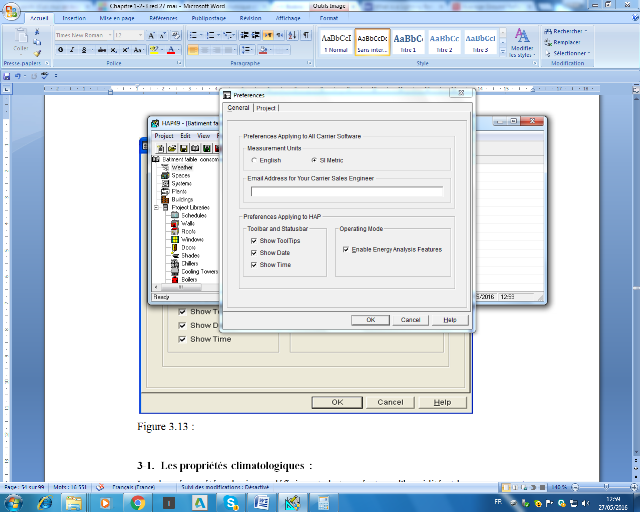Toggle Show ToolTips checkbox in Preferences

(254, 241)
